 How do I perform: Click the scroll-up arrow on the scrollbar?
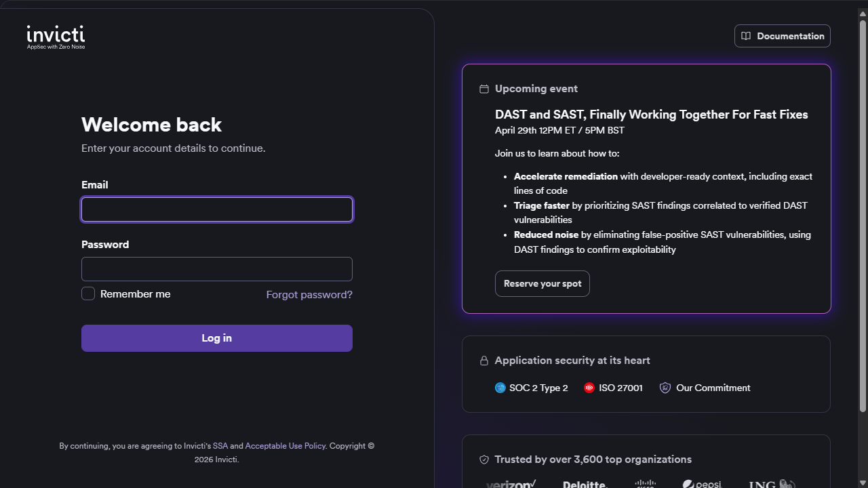(863, 6)
